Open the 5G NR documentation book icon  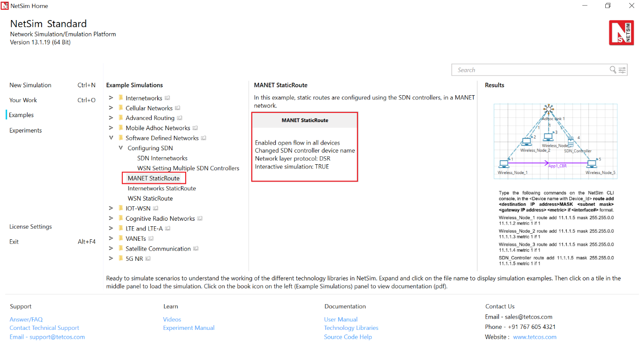[x=148, y=258]
